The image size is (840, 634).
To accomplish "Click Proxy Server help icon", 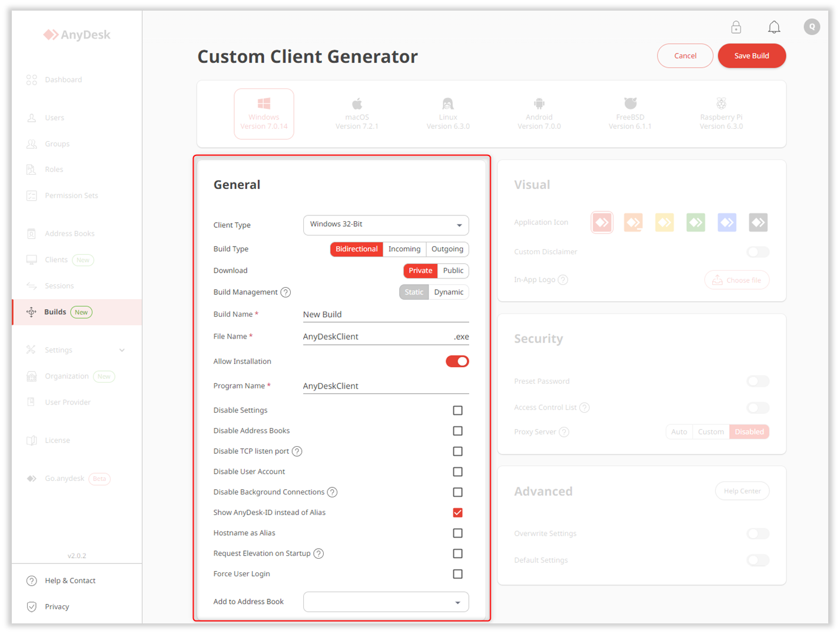I will (564, 432).
